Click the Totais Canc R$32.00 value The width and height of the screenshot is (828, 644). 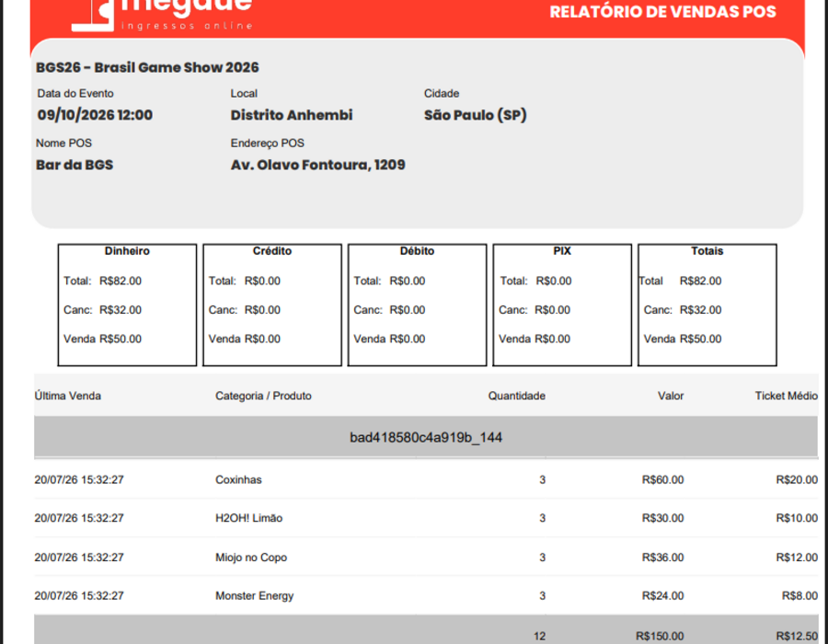[700, 310]
